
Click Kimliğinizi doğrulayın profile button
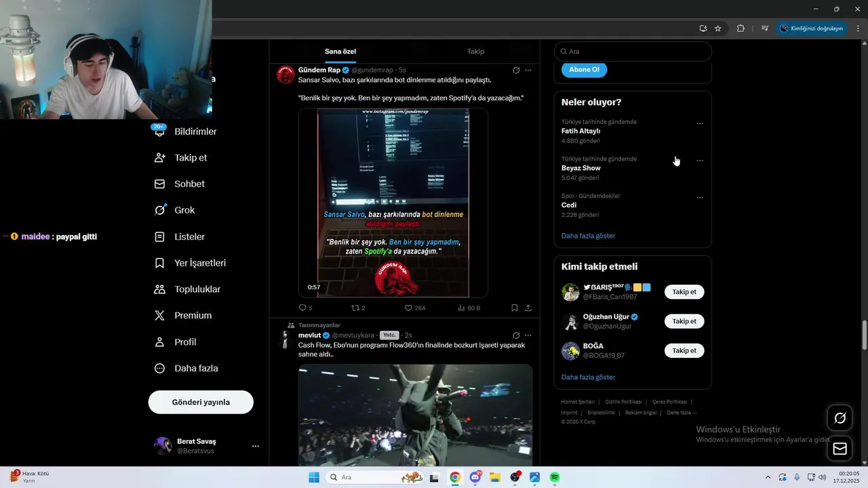(811, 28)
